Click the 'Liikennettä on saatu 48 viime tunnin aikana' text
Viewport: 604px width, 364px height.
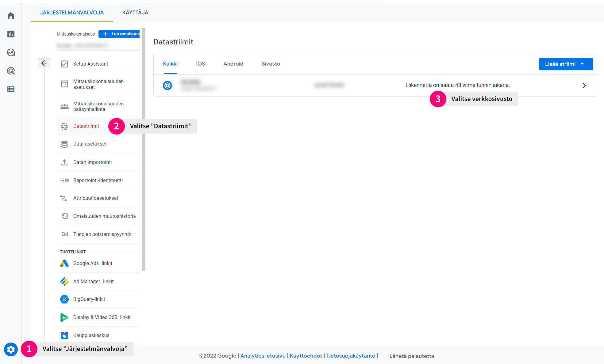click(x=457, y=85)
